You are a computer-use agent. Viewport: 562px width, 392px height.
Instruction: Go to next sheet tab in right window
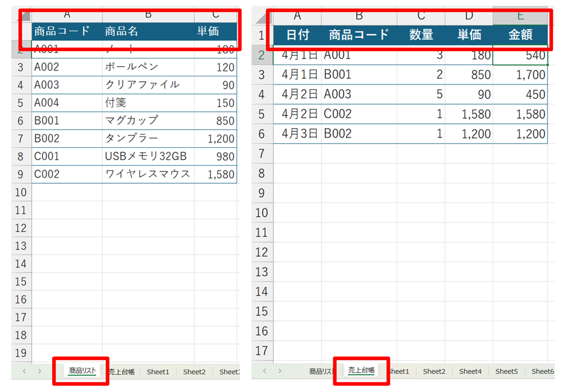click(279, 371)
